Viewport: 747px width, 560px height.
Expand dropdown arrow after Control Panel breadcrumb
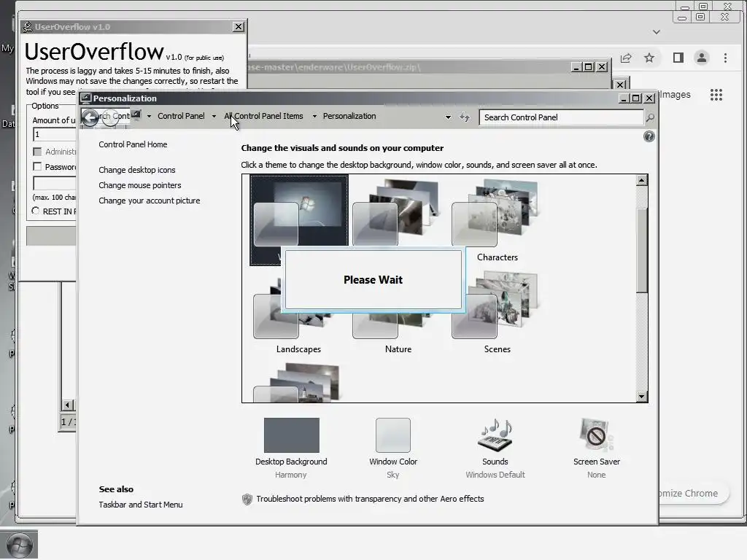coord(214,116)
